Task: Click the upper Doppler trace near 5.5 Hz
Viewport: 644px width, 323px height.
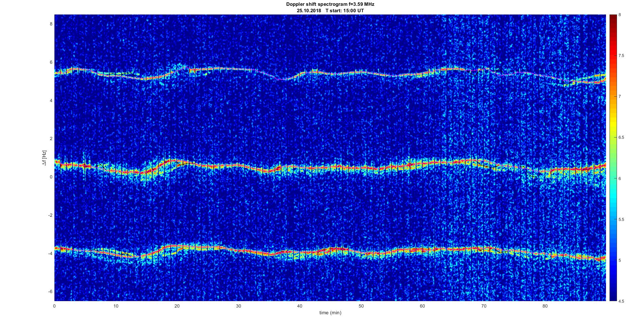Action: tap(330, 73)
